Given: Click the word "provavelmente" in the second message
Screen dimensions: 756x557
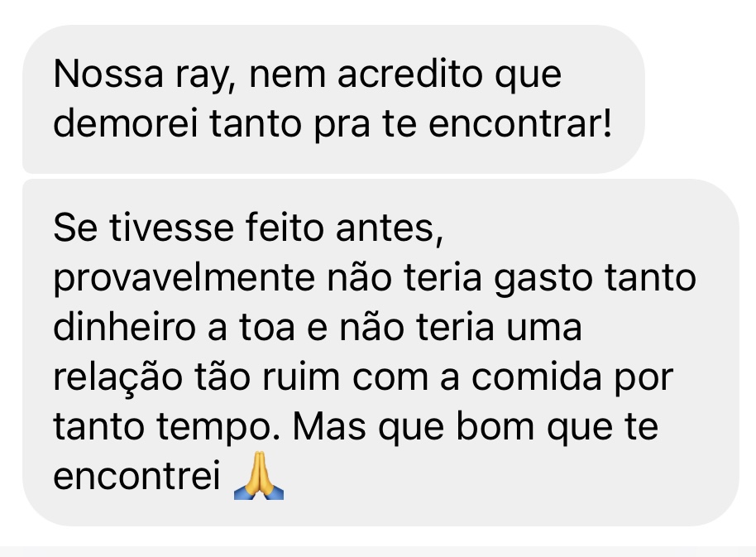Looking at the screenshot, I should pyautogui.click(x=184, y=280).
